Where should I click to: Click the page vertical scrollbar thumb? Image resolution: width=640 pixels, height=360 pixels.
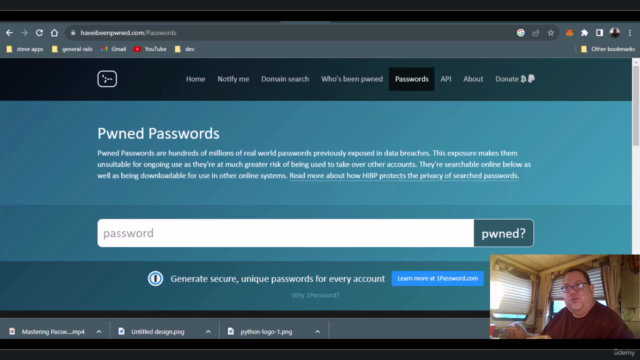coord(636,105)
